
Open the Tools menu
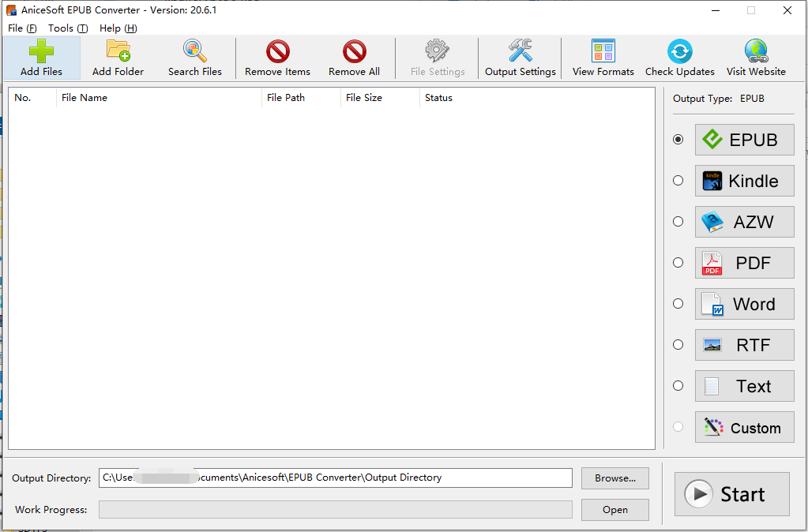[68, 28]
